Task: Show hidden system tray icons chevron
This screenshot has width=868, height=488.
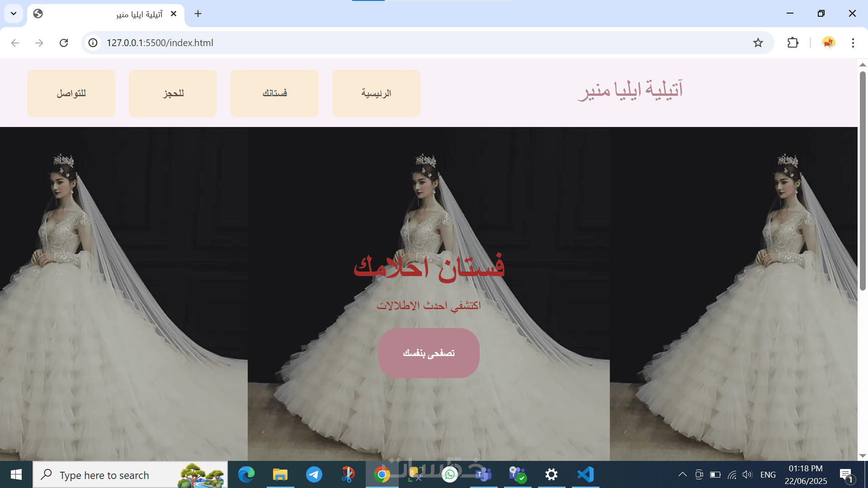Action: (x=682, y=474)
